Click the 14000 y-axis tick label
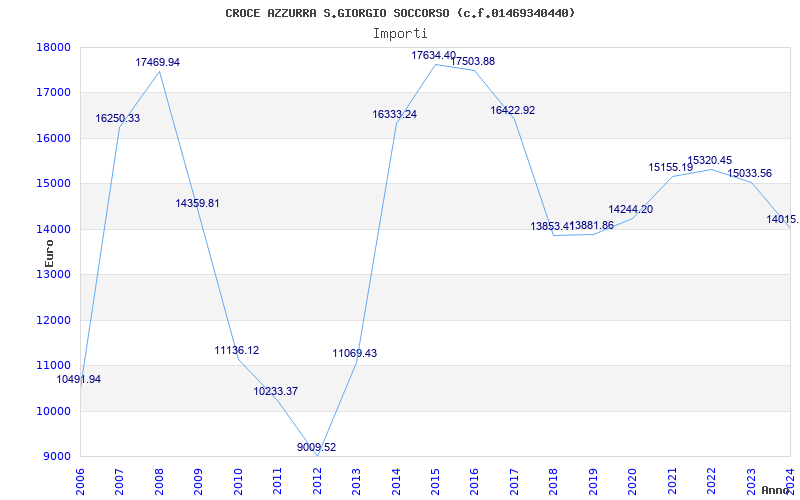Screen dimensions: 800x500 [x=53, y=229]
